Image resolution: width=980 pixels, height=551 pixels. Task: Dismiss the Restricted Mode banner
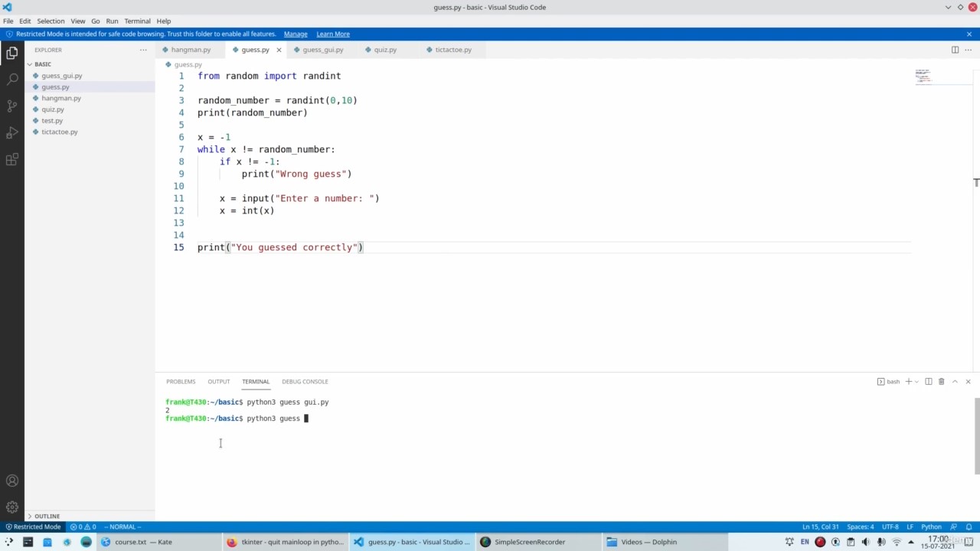pyautogui.click(x=969, y=34)
